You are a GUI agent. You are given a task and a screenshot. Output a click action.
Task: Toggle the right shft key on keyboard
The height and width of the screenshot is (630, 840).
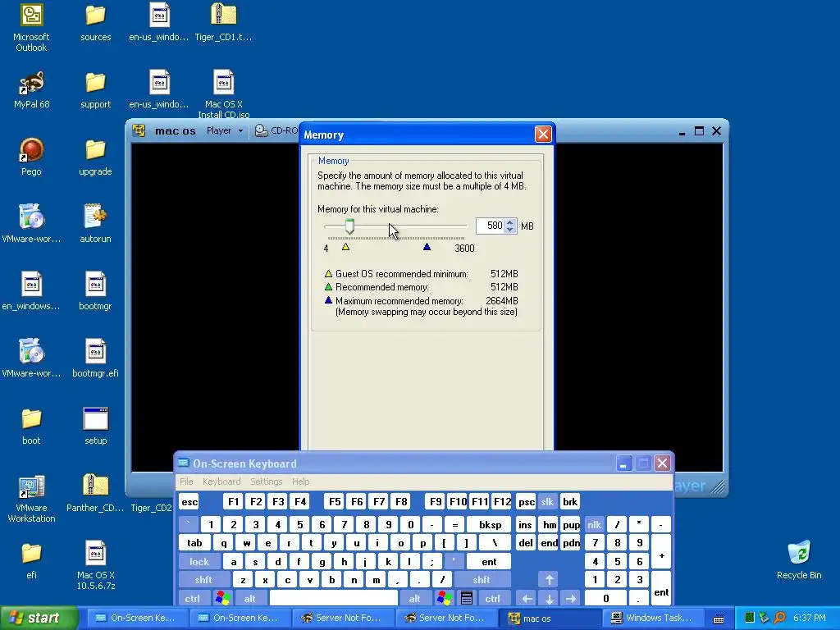tap(482, 580)
